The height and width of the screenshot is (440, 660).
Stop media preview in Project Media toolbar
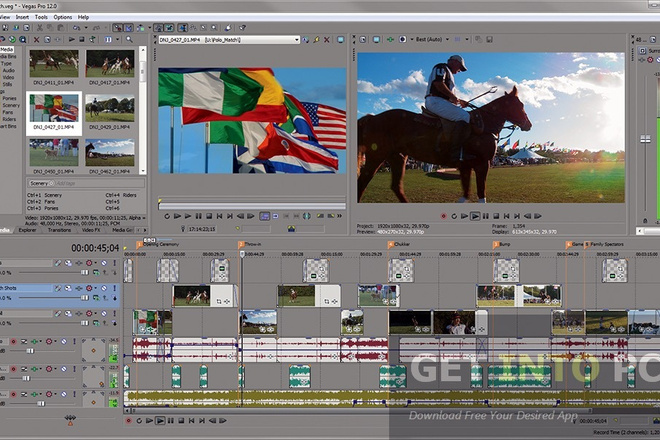point(82,40)
